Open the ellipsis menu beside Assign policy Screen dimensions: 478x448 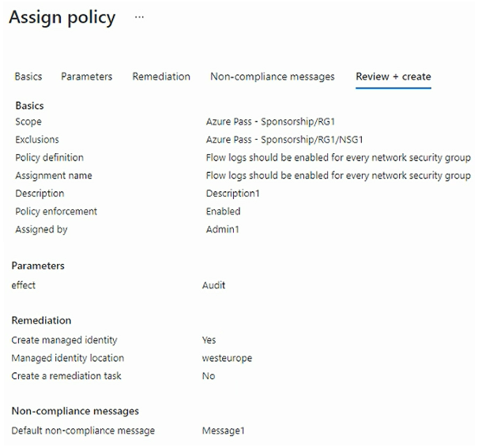pyautogui.click(x=140, y=17)
